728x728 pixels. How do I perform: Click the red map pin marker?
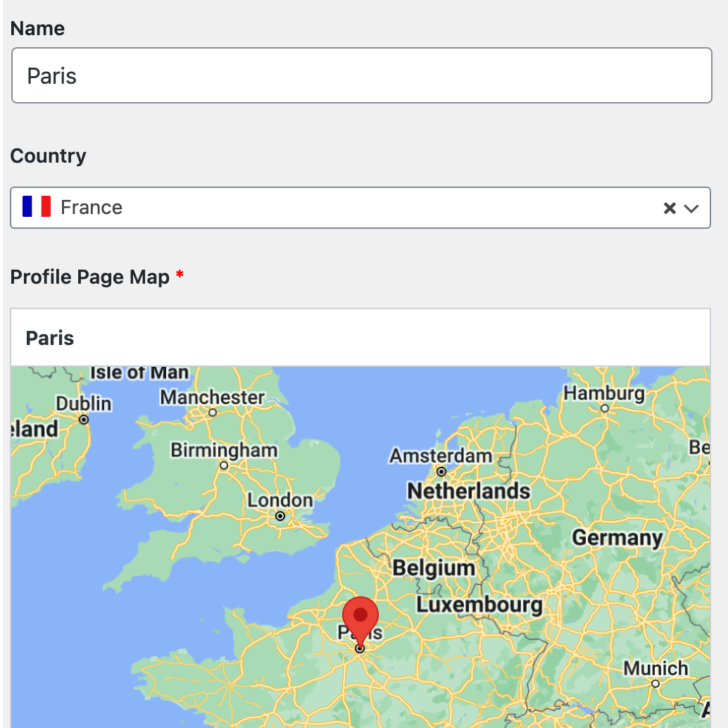[360, 624]
